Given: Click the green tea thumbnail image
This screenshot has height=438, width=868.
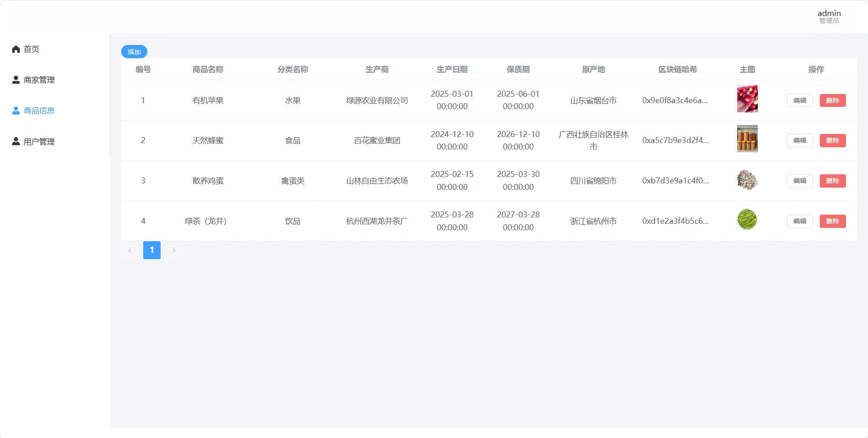Looking at the screenshot, I should click(747, 219).
